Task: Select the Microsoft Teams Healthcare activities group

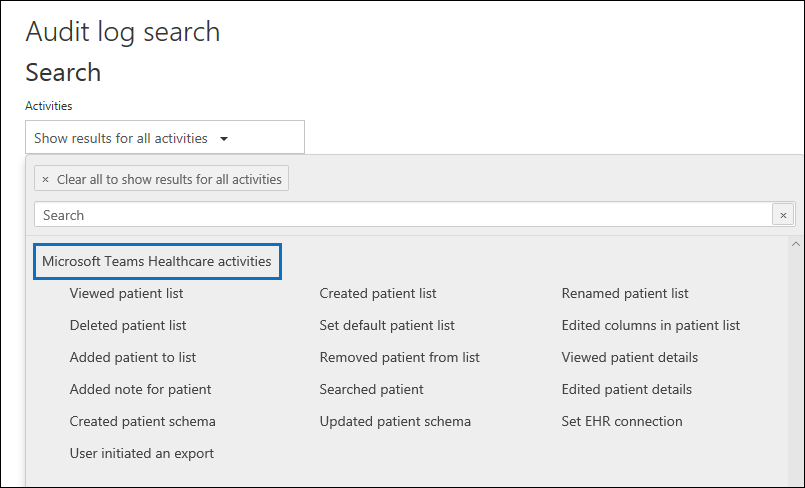Action: point(157,261)
